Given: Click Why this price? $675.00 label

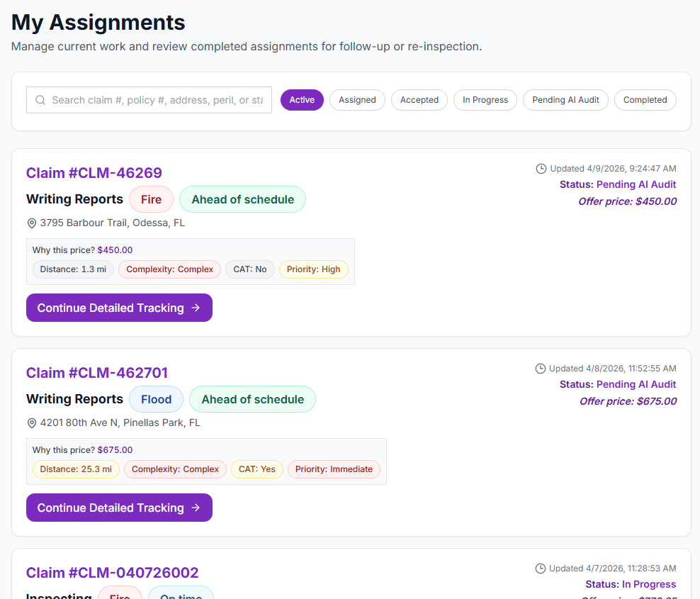Looking at the screenshot, I should (x=83, y=450).
